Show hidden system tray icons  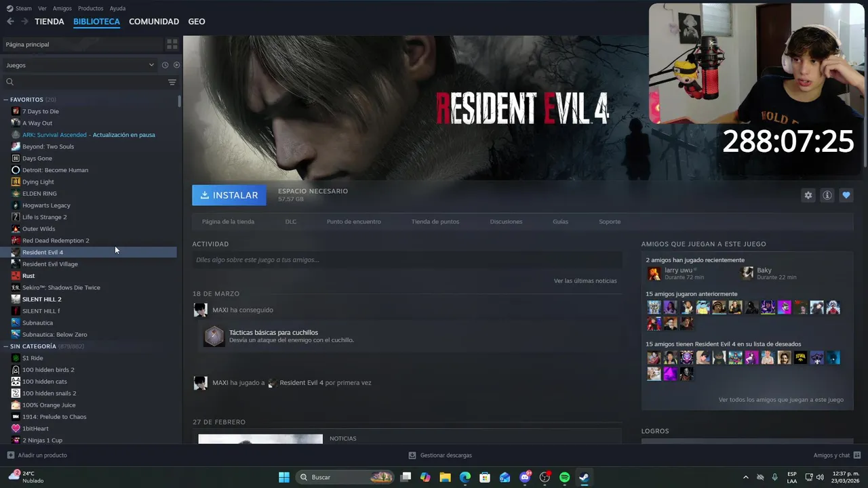click(746, 477)
